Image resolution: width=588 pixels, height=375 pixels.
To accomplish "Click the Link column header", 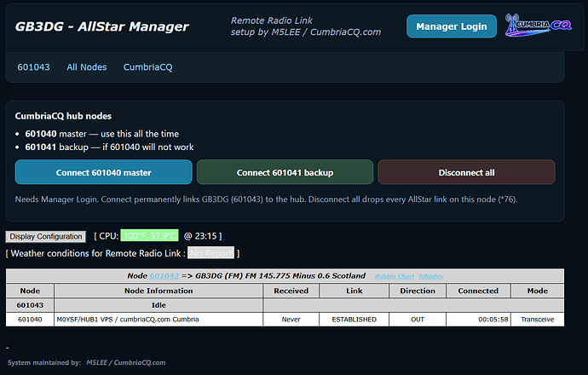I will click(x=354, y=291).
